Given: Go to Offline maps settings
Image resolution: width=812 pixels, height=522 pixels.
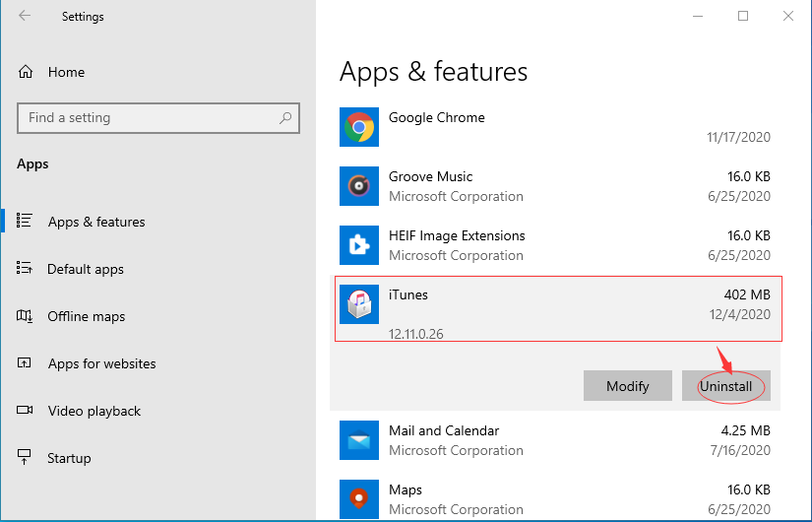Looking at the screenshot, I should coord(87,316).
